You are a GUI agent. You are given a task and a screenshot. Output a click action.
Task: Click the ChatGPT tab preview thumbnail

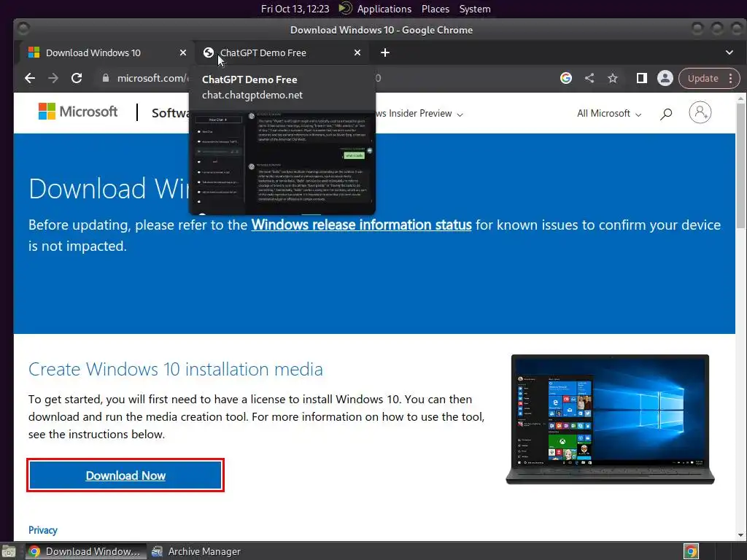[282, 162]
